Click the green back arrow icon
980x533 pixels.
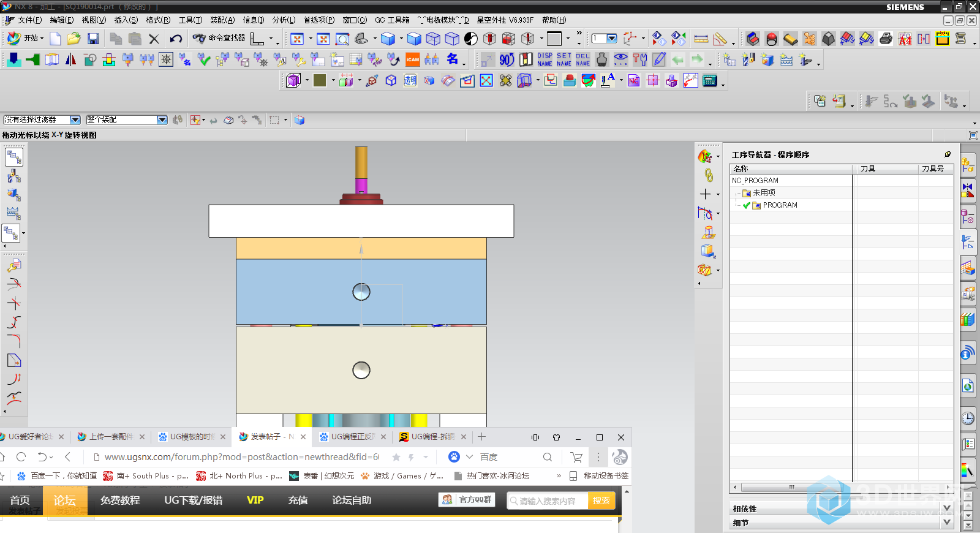pos(677,59)
